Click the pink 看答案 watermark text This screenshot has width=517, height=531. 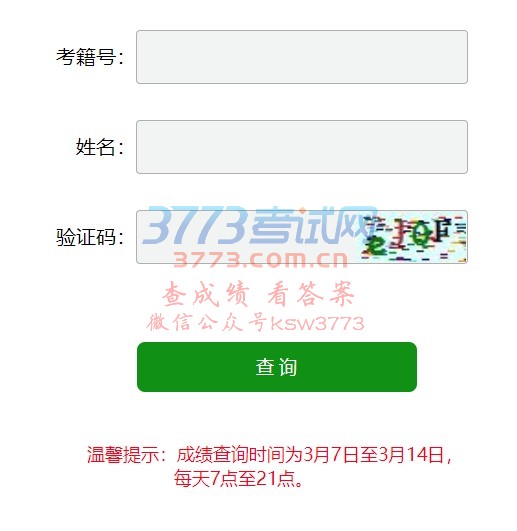pyautogui.click(x=310, y=294)
